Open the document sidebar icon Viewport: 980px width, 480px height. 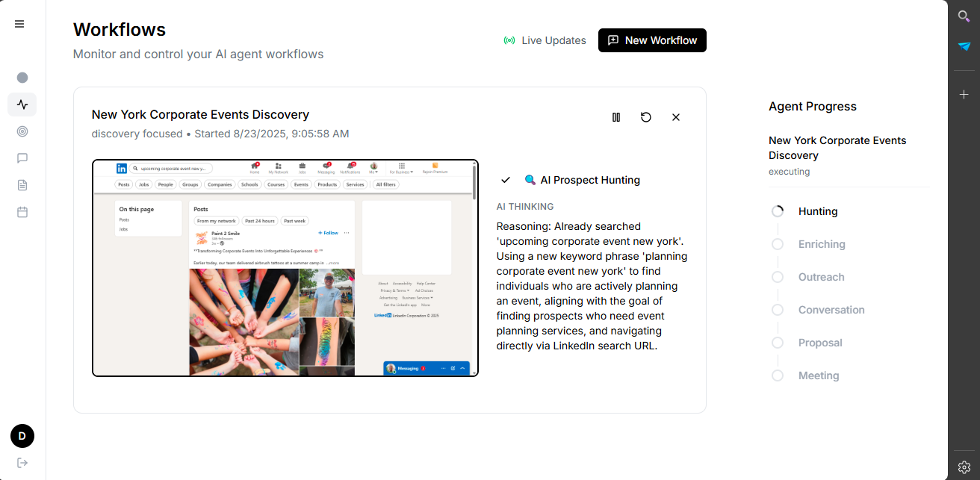pos(22,185)
